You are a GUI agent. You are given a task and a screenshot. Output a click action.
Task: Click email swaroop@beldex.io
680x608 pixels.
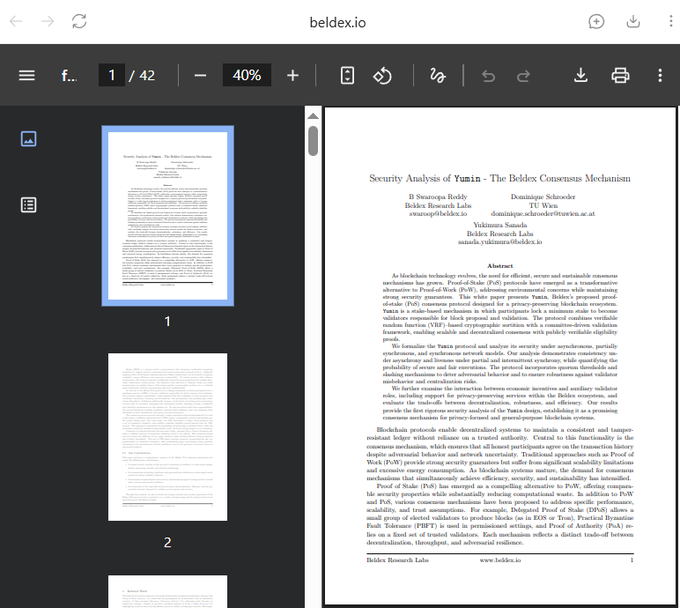click(x=438, y=214)
